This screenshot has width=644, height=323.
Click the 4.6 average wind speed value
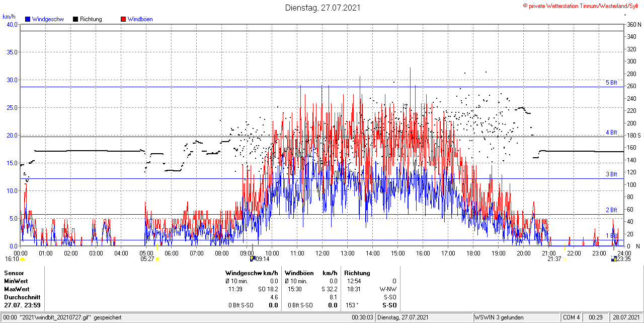click(x=274, y=297)
